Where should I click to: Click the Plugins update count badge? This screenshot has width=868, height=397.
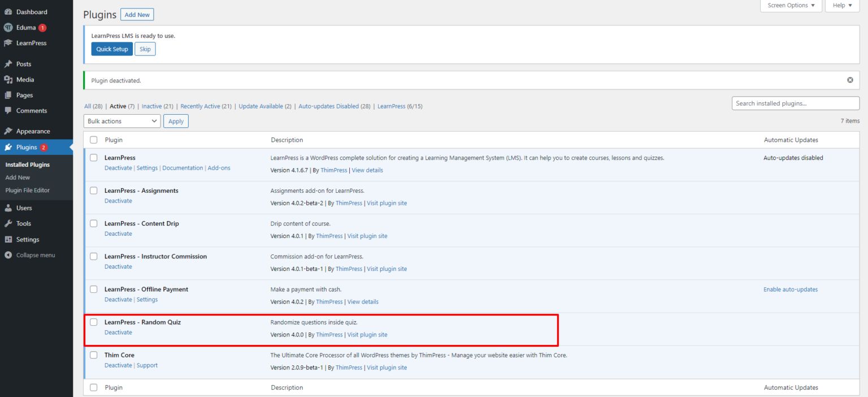44,148
